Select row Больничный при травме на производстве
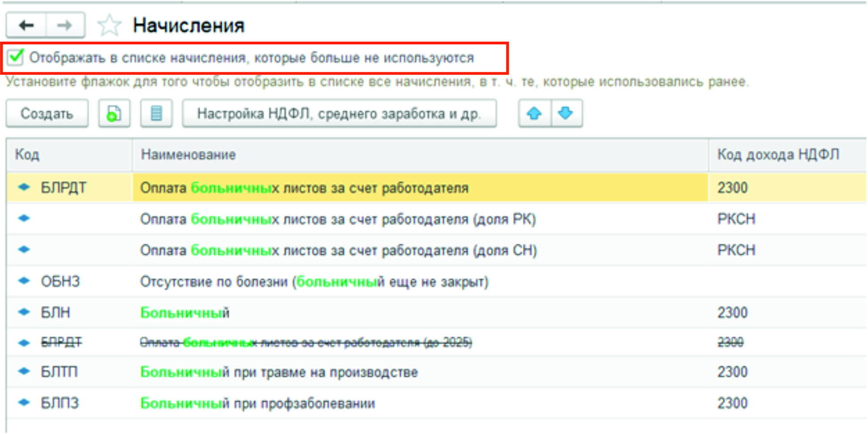868x434 pixels. [x=279, y=372]
